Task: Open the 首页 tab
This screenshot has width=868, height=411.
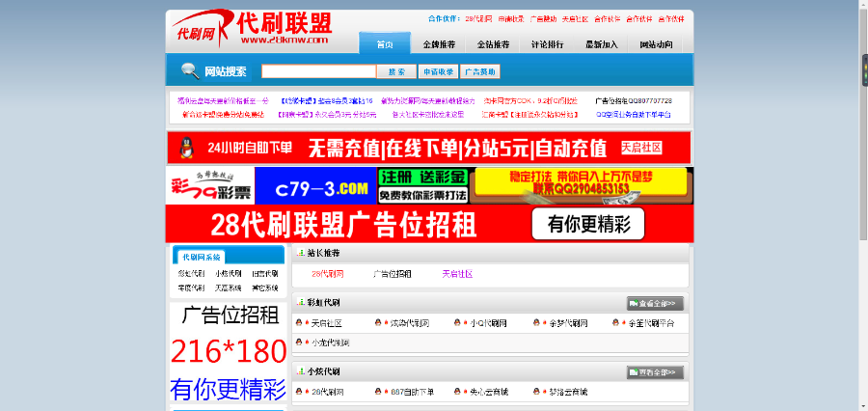Action: pyautogui.click(x=385, y=43)
